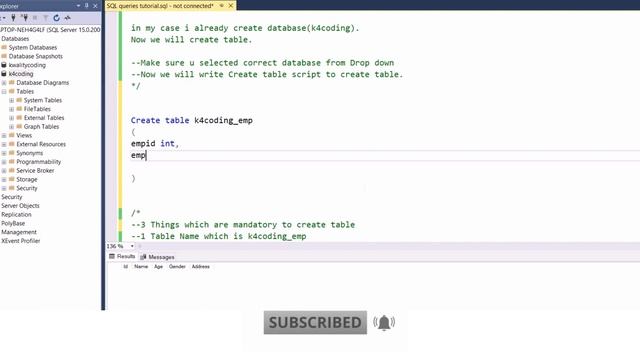The height and width of the screenshot is (360, 640).
Task: Expand the Graph Tables node
Action: pos(11,127)
